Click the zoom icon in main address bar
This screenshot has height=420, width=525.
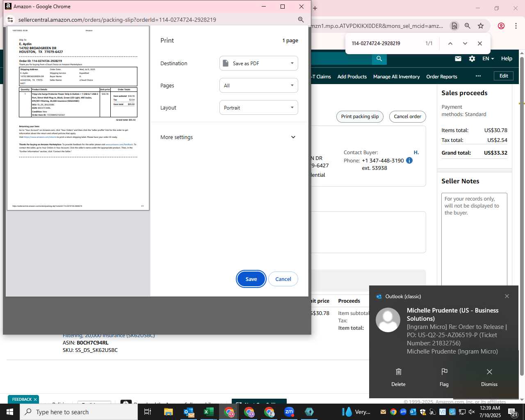(467, 26)
